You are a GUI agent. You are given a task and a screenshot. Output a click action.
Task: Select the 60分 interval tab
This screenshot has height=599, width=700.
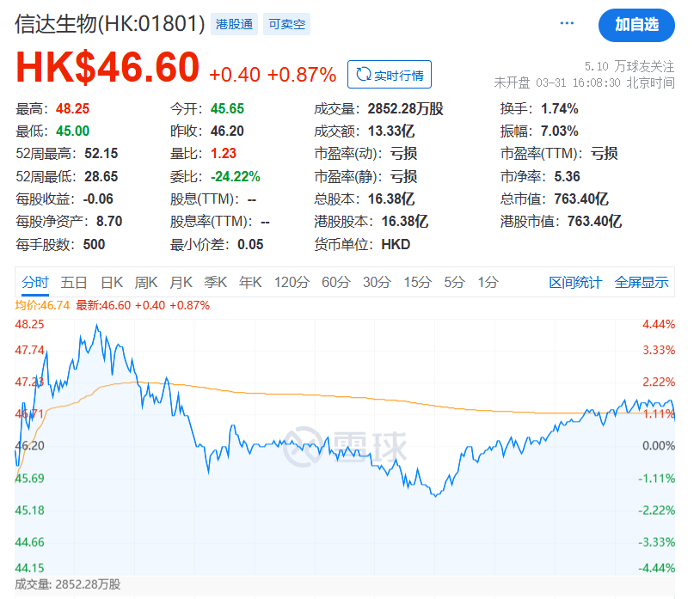(336, 283)
